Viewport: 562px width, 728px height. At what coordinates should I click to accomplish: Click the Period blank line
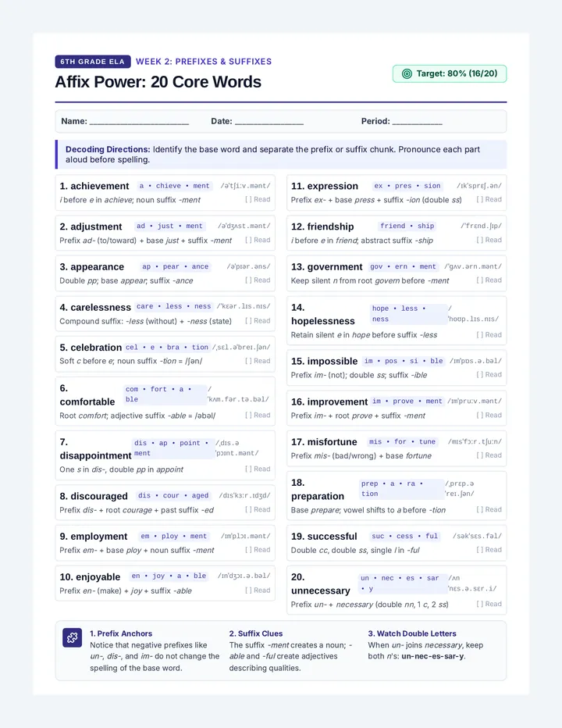click(418, 122)
